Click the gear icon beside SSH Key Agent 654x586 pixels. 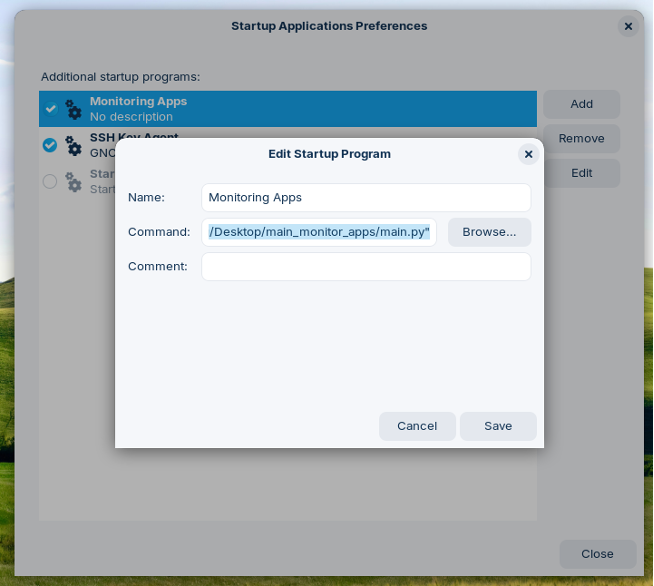point(73,146)
